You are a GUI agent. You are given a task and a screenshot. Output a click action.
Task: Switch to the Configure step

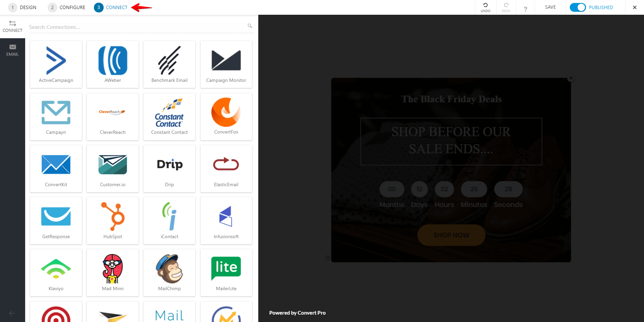click(67, 7)
